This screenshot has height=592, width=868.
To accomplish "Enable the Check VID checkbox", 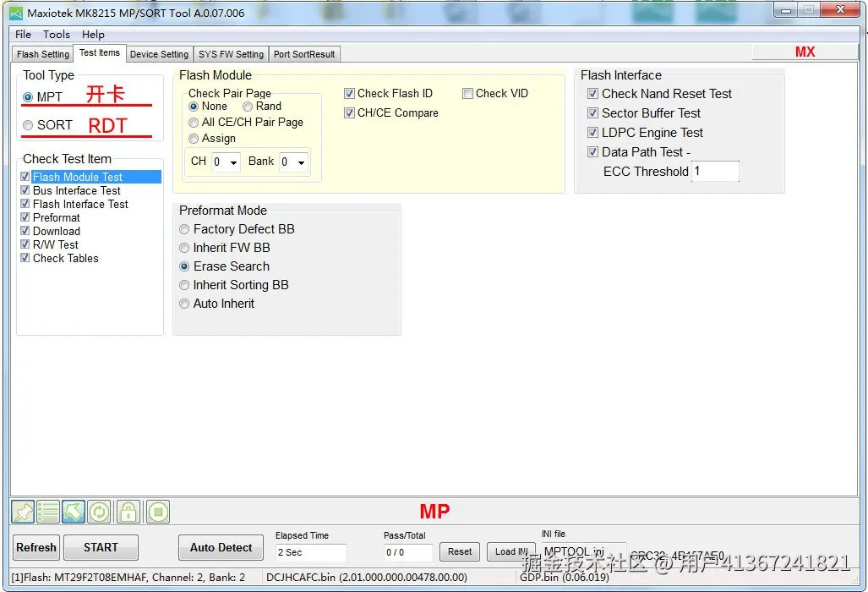I will point(467,94).
